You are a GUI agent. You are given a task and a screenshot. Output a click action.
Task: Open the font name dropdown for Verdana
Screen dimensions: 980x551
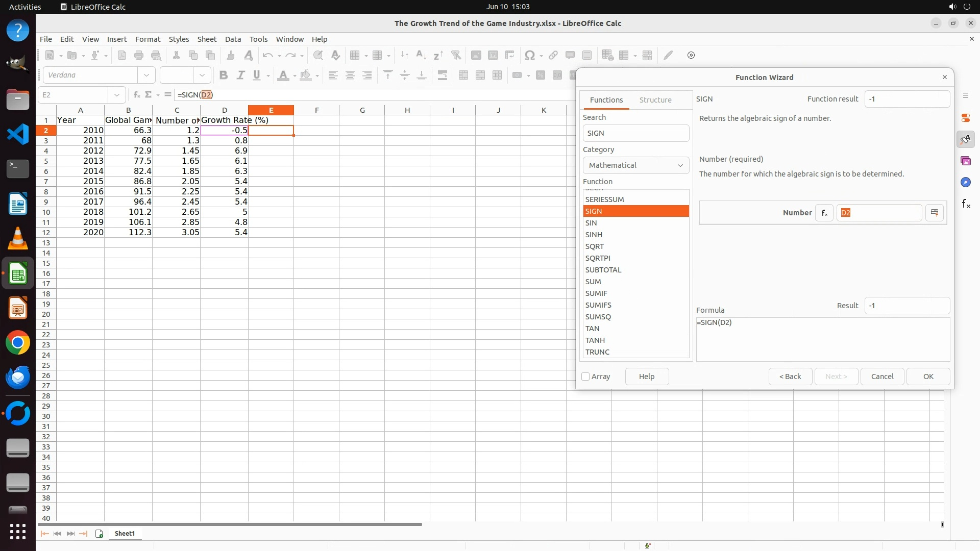pos(146,76)
